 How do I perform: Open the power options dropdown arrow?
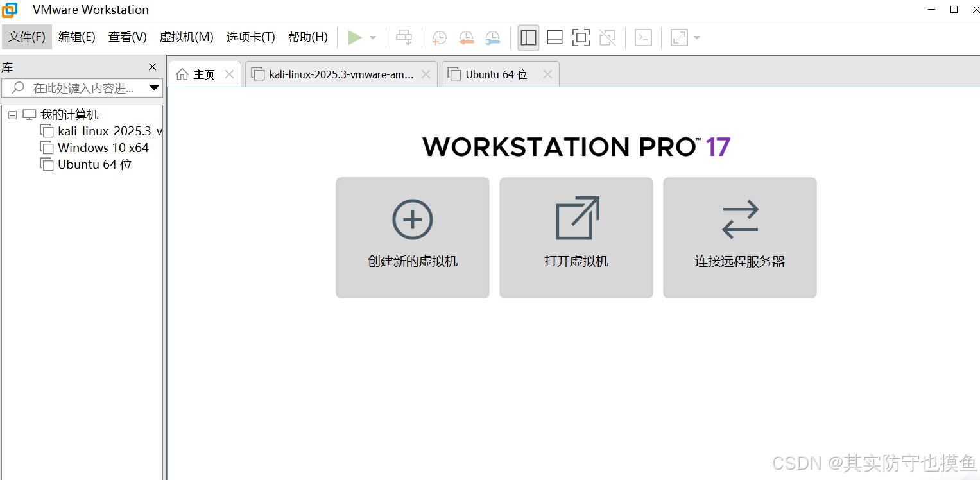tap(373, 37)
